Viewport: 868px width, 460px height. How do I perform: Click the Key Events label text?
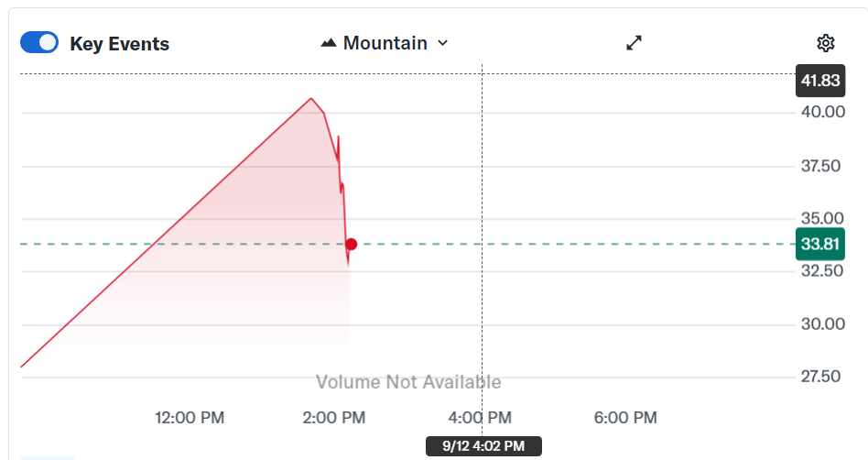119,44
